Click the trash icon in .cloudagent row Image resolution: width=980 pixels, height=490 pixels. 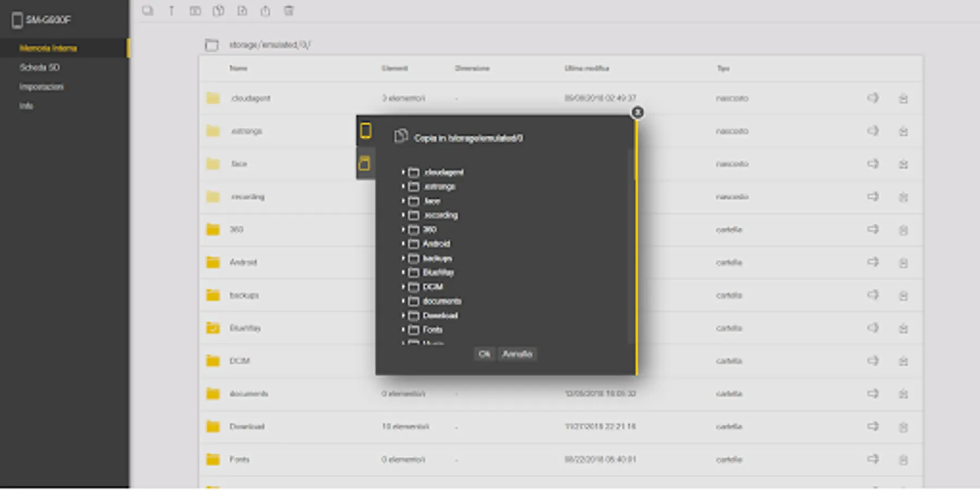coord(903,99)
